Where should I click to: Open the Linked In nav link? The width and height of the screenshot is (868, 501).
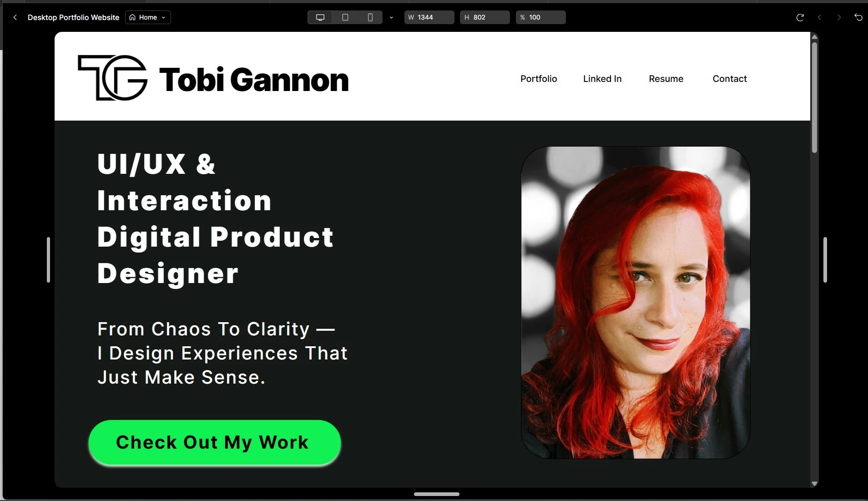[602, 79]
